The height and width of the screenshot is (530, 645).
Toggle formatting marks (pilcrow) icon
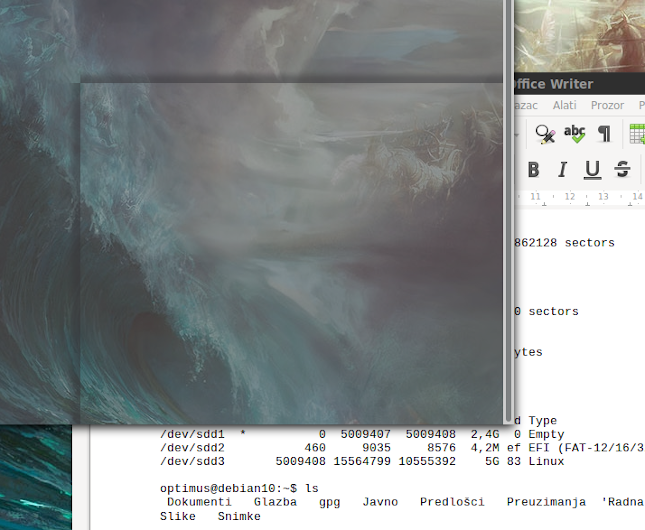pyautogui.click(x=604, y=134)
